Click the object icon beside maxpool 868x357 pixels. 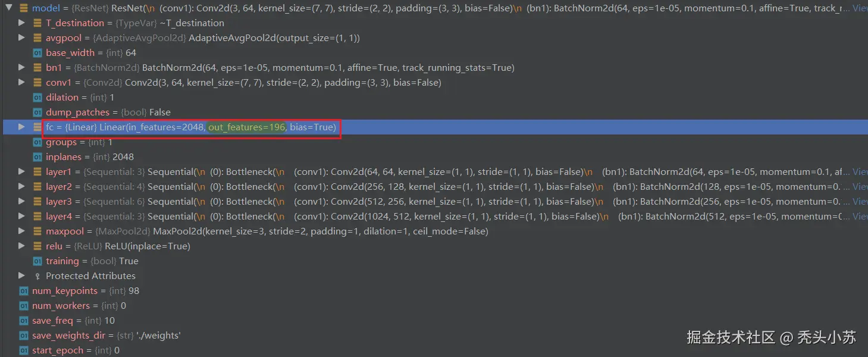(37, 231)
